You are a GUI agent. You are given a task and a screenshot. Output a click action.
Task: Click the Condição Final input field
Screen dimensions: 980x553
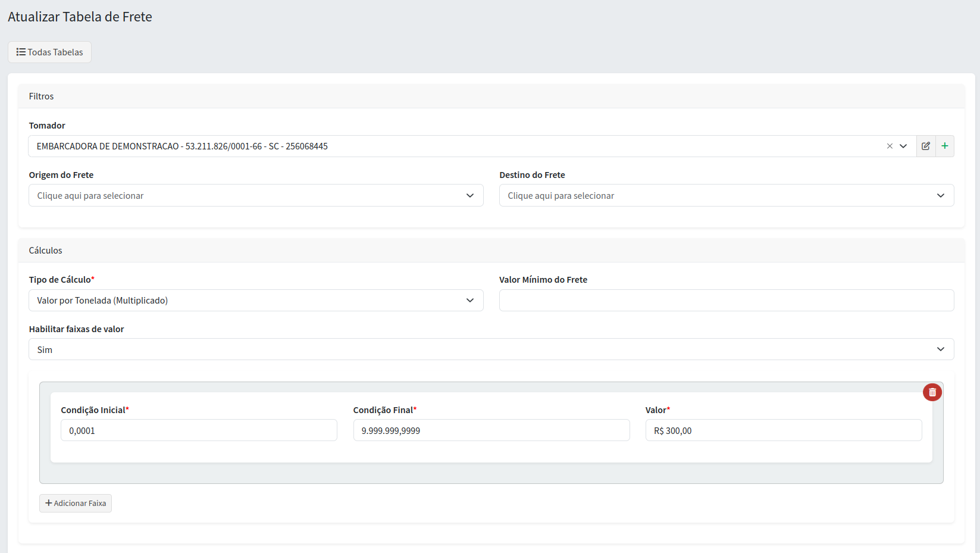[x=491, y=430]
